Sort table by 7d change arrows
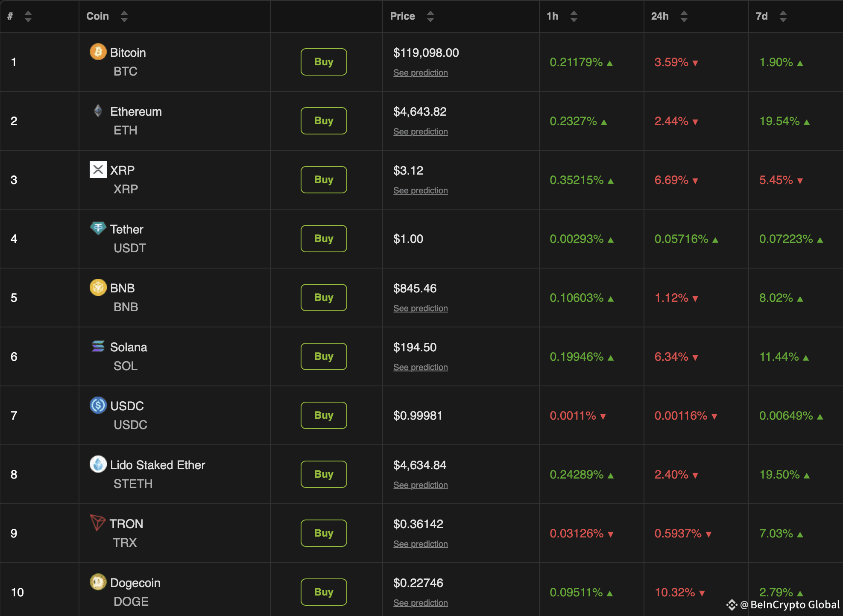The height and width of the screenshot is (616, 843). (x=783, y=16)
